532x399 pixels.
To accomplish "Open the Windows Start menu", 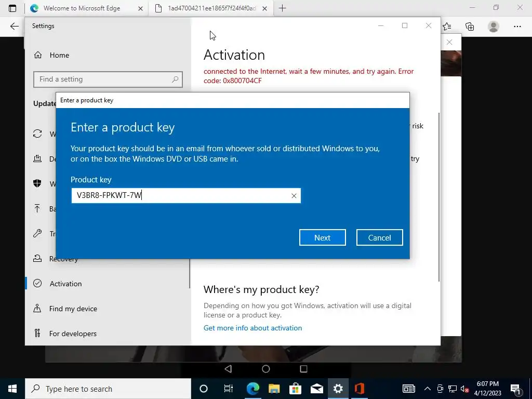I will point(12,389).
